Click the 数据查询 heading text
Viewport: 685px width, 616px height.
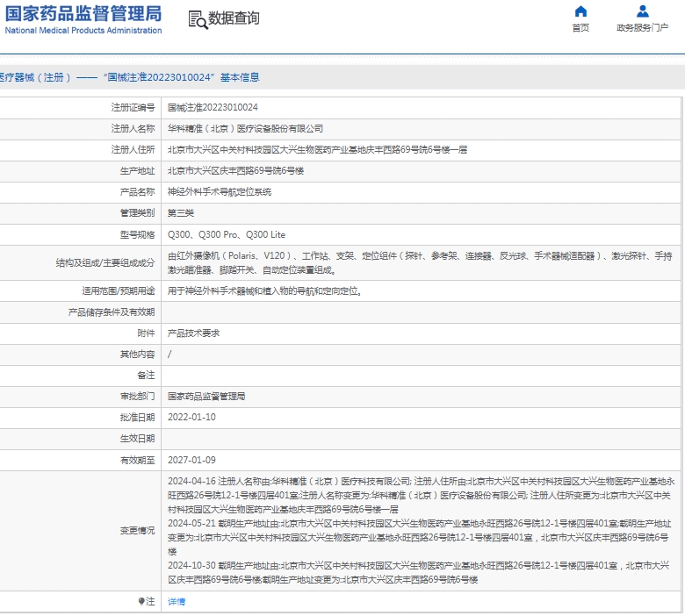point(234,18)
